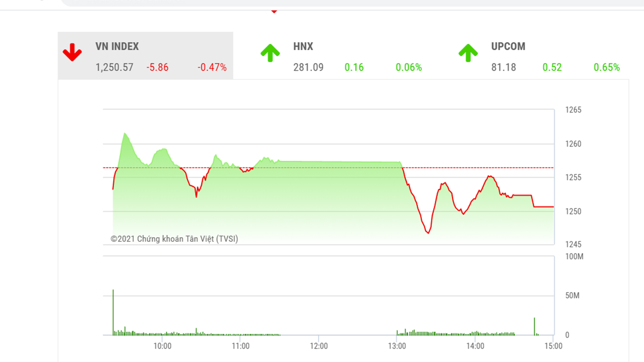644x362 pixels.
Task: Click the red dashed reference price line
Action: click(x=329, y=168)
